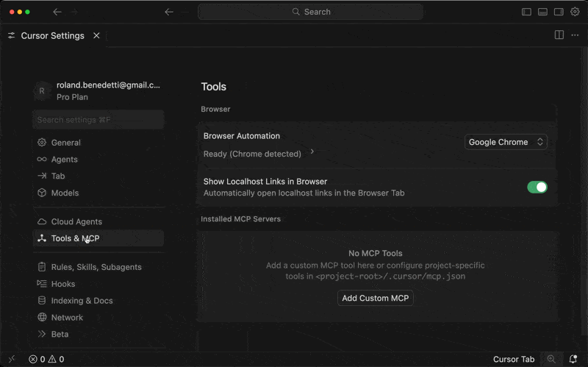
Task: Go to Models settings
Action: (x=65, y=193)
